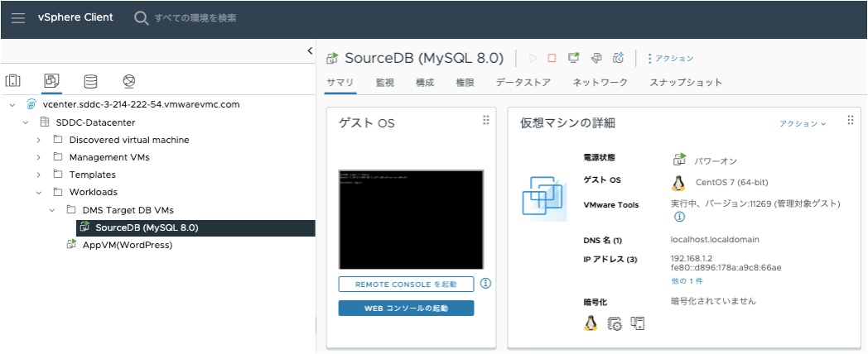
Task: Click the edit settings toolbar icon
Action: [x=596, y=58]
